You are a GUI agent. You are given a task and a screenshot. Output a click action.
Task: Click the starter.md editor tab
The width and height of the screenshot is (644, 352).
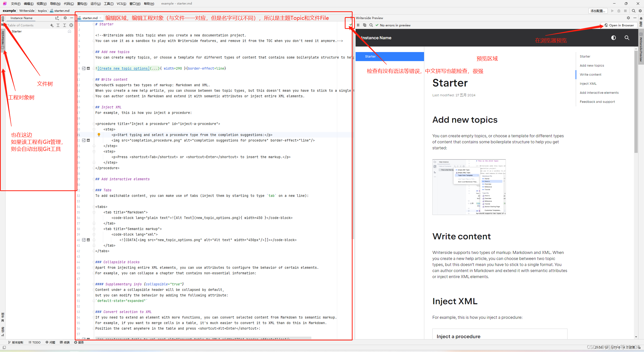pos(89,17)
